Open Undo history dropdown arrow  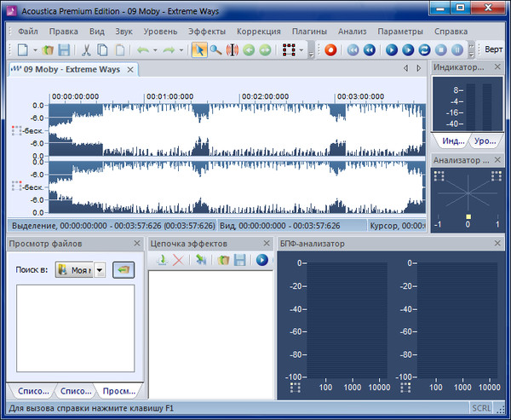tap(156, 50)
